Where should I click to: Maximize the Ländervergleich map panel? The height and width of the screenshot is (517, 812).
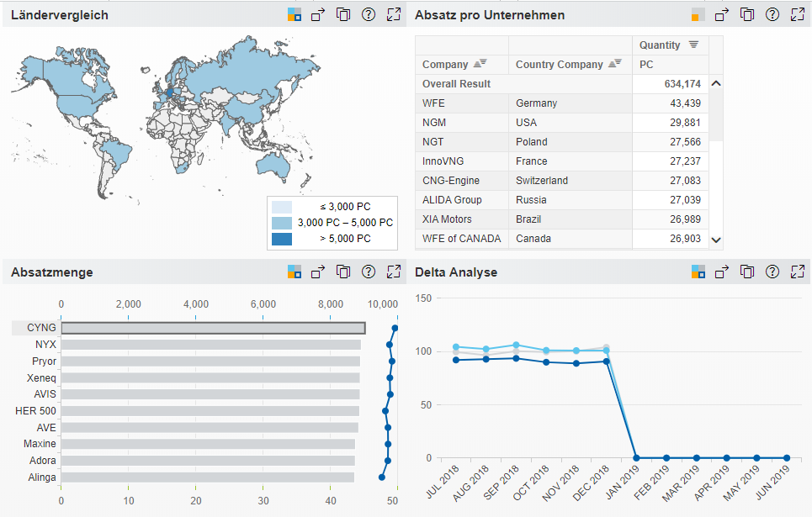coord(394,15)
